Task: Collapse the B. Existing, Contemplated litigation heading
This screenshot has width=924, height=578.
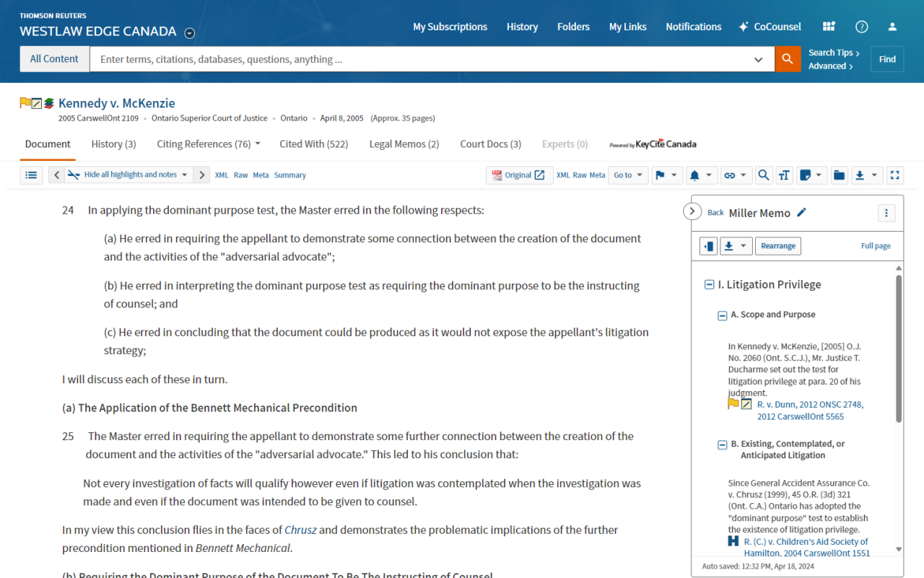Action: (x=722, y=445)
